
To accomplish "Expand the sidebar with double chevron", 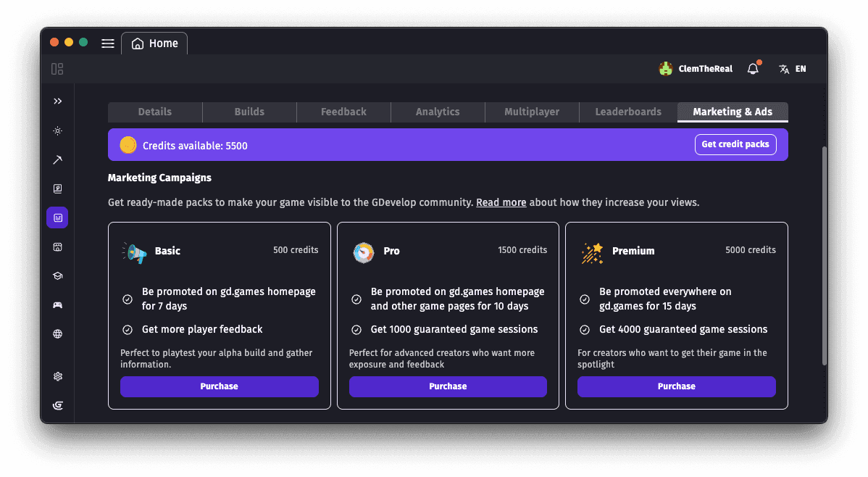I will click(57, 101).
